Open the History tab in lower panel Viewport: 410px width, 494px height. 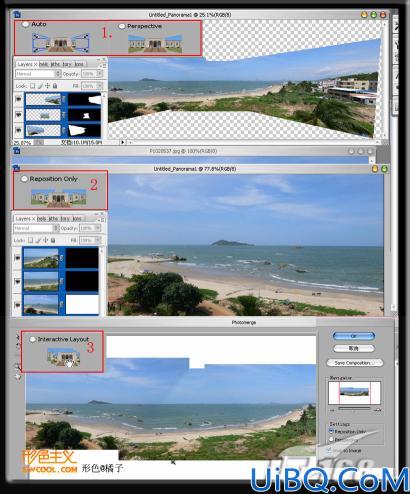point(65,219)
